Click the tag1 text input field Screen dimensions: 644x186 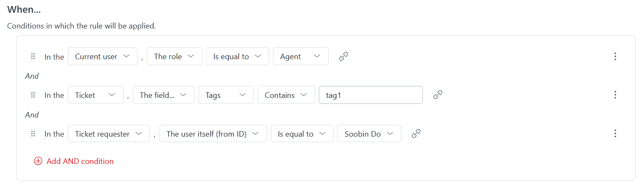(370, 95)
